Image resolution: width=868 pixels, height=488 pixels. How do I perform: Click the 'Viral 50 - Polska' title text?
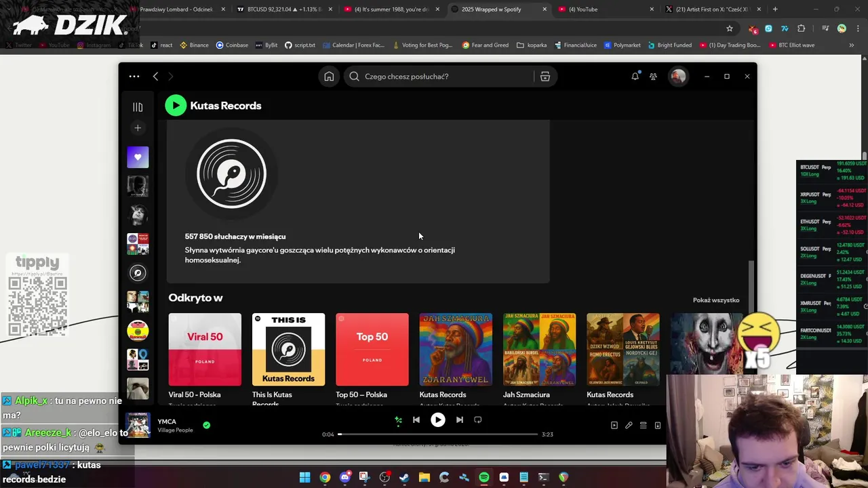tap(195, 394)
